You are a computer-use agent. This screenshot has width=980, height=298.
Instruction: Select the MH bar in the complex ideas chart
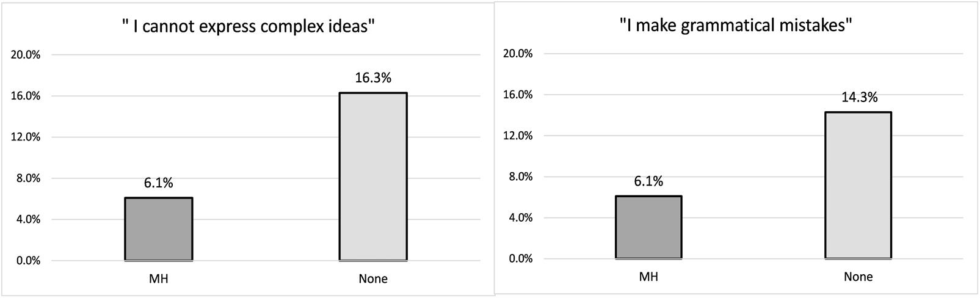pyautogui.click(x=159, y=229)
